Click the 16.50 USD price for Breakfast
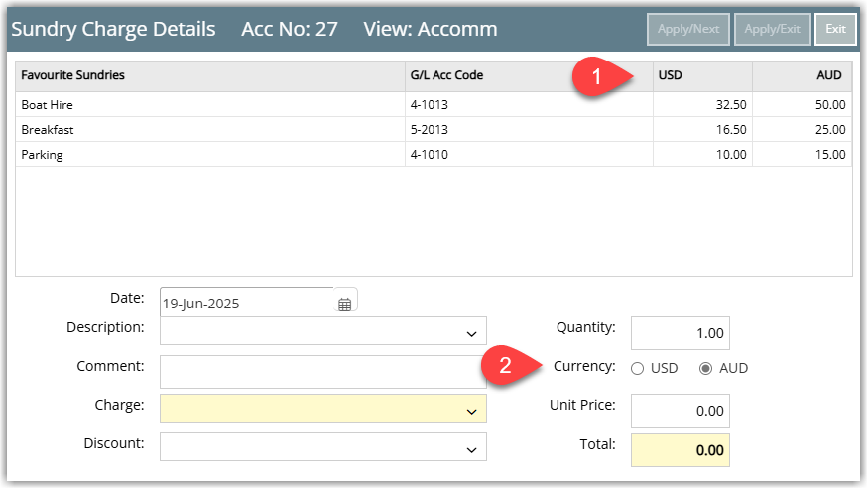Viewport: 868px width, 489px height. point(731,130)
